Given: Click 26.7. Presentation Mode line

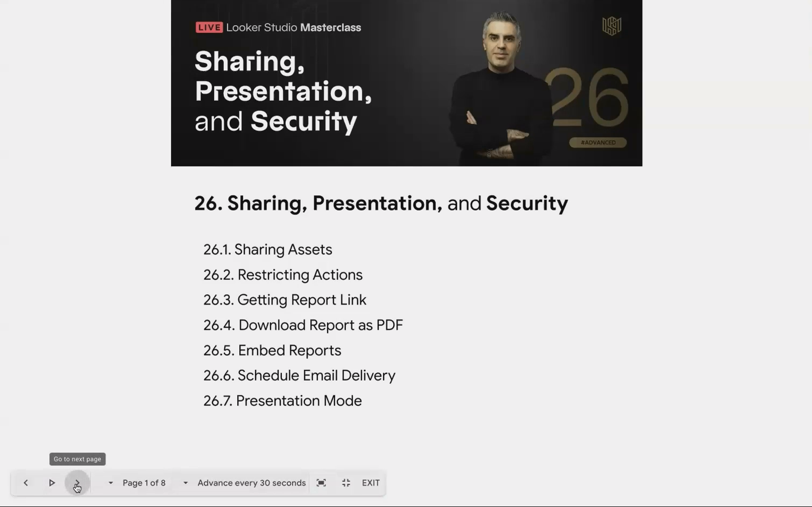Looking at the screenshot, I should tap(282, 401).
